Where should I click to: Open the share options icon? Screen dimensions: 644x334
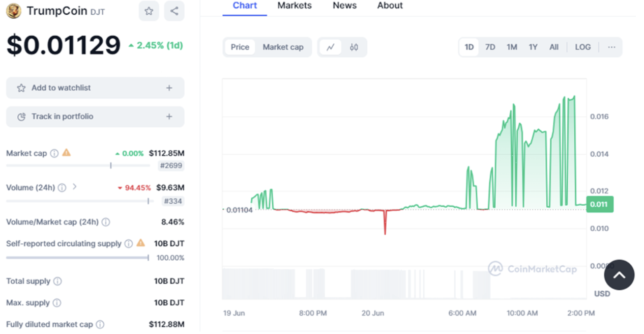tap(174, 11)
